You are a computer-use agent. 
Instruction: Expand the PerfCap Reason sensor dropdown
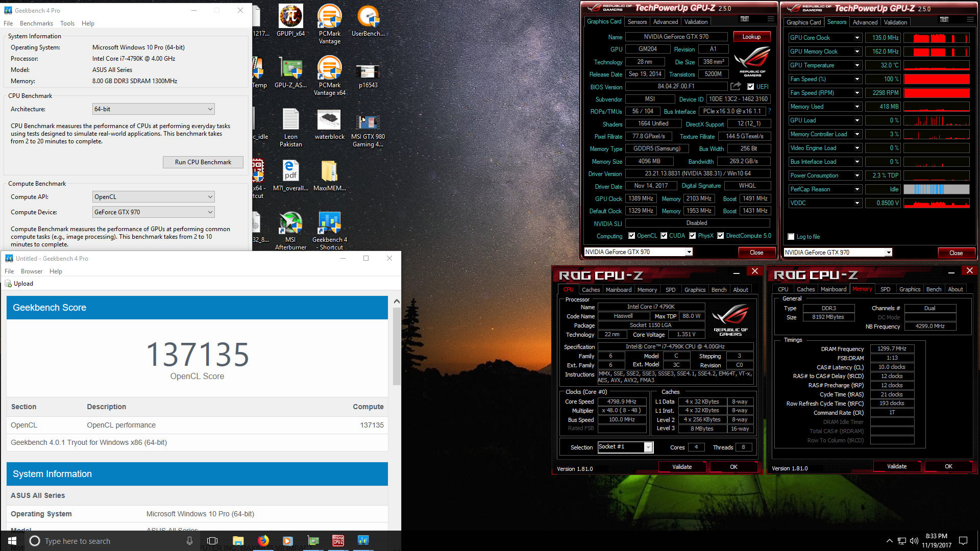[857, 189]
